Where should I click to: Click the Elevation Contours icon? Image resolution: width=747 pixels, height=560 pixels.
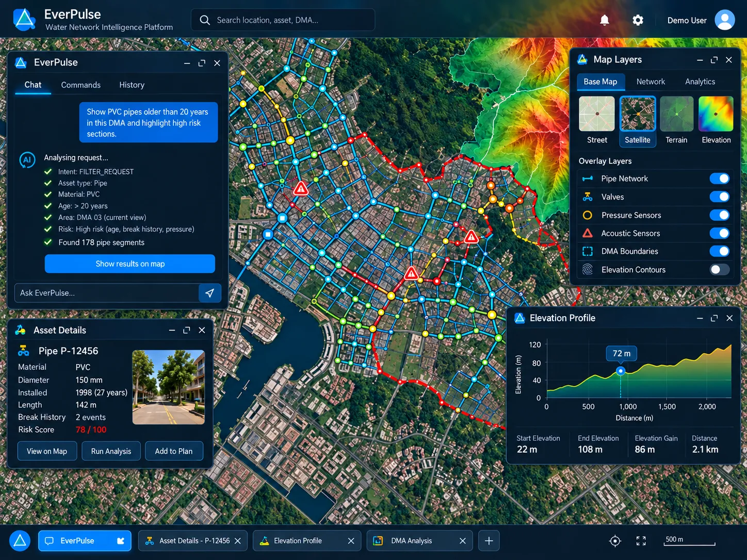[x=588, y=269]
